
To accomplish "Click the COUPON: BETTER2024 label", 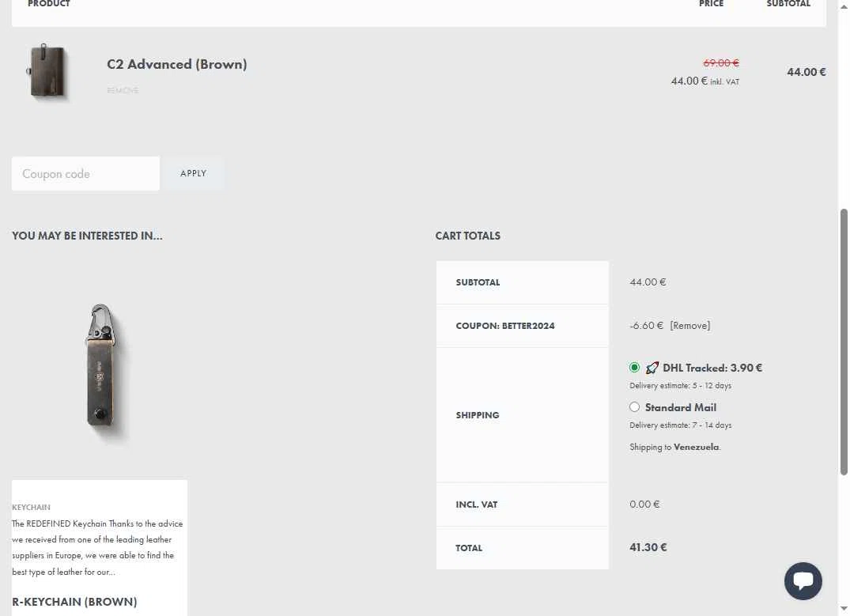I will [x=505, y=325].
